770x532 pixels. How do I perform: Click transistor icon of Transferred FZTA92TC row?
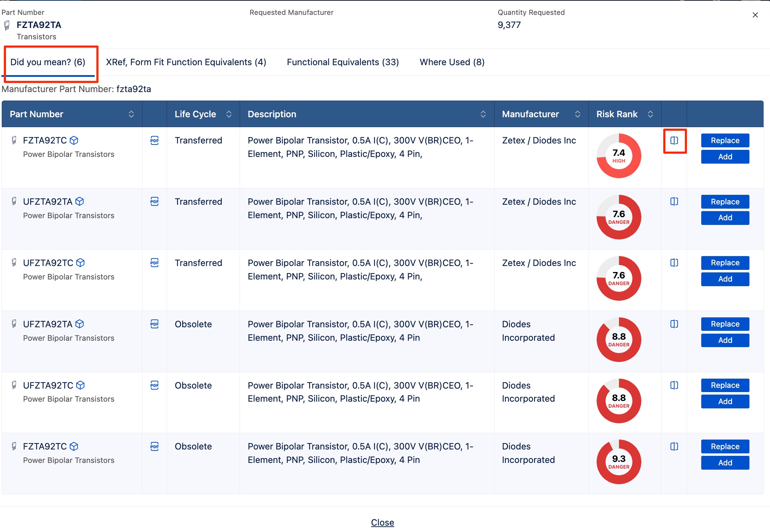tap(14, 140)
